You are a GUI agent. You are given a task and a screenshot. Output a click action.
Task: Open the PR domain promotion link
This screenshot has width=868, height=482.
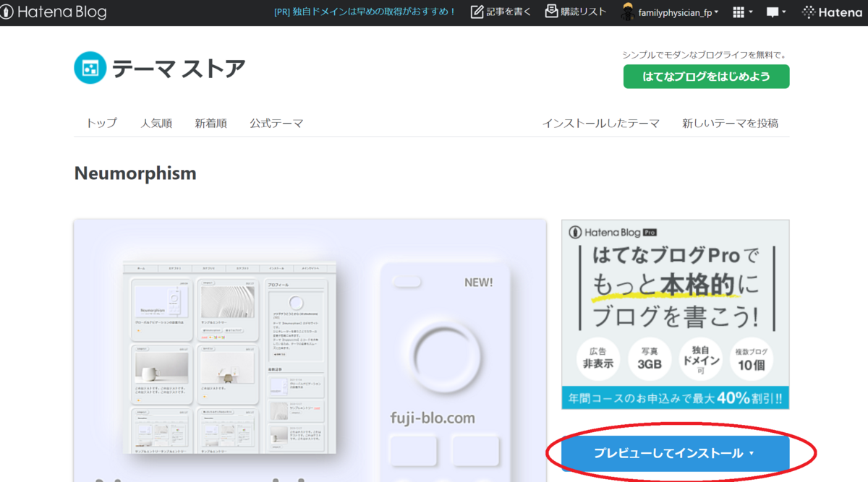click(365, 12)
